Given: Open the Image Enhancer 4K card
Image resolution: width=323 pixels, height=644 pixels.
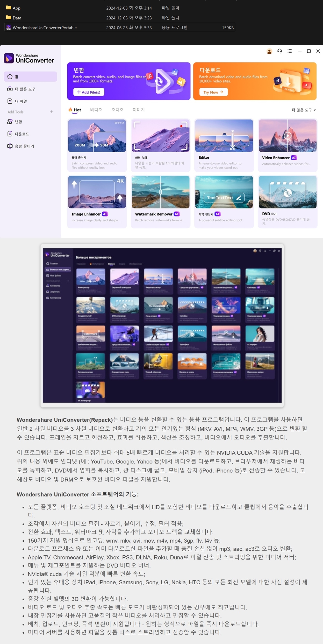Looking at the screenshot, I should pos(97,202).
